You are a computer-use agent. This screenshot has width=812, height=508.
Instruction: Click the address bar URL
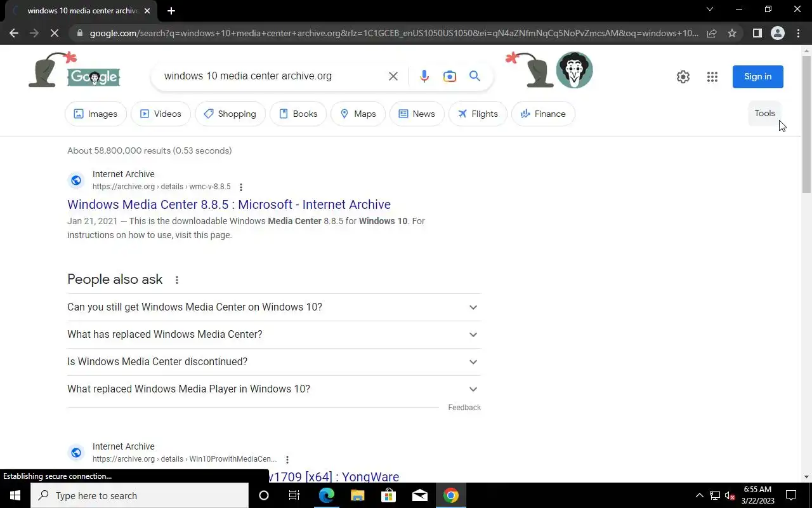click(x=394, y=33)
